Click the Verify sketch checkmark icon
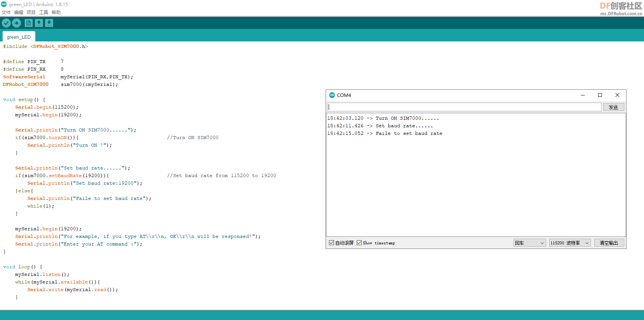Viewport: 644px width, 320px height. point(6,23)
